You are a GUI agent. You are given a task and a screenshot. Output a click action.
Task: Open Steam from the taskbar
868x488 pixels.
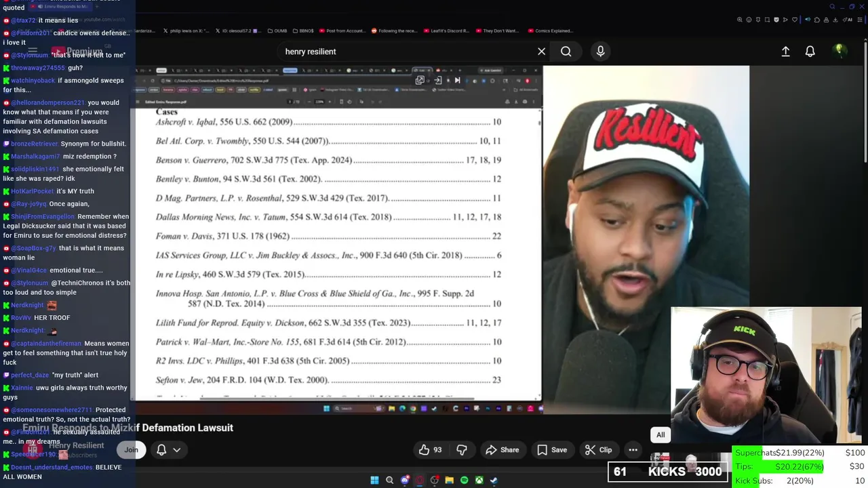click(494, 480)
